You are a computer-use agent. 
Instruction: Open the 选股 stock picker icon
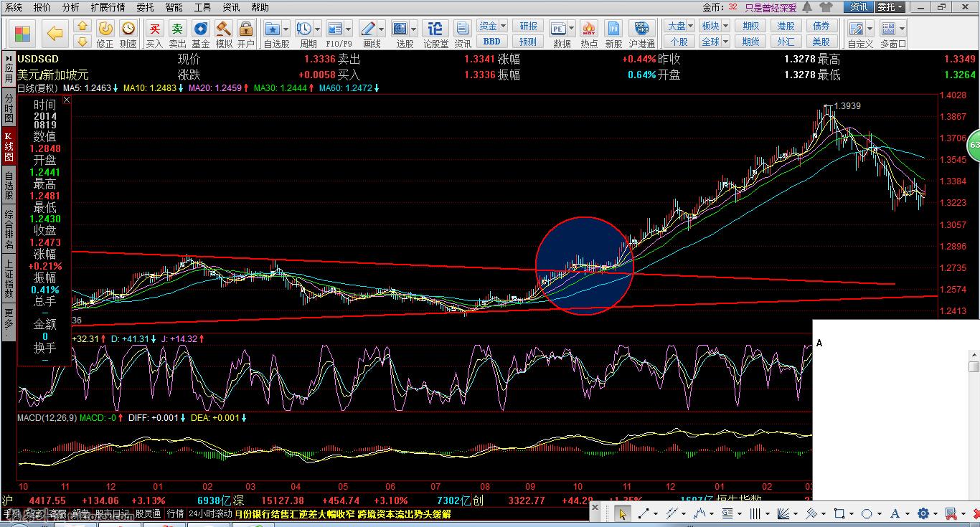400,29
